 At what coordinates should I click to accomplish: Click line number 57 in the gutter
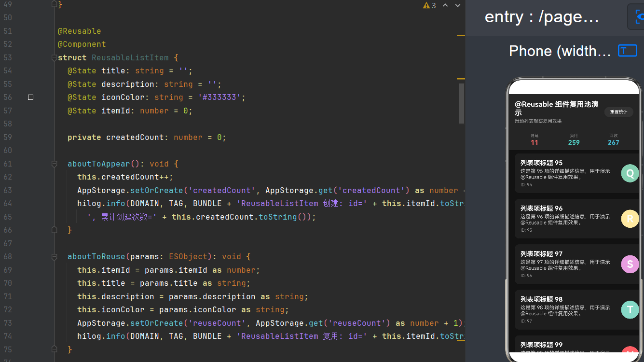(x=8, y=111)
